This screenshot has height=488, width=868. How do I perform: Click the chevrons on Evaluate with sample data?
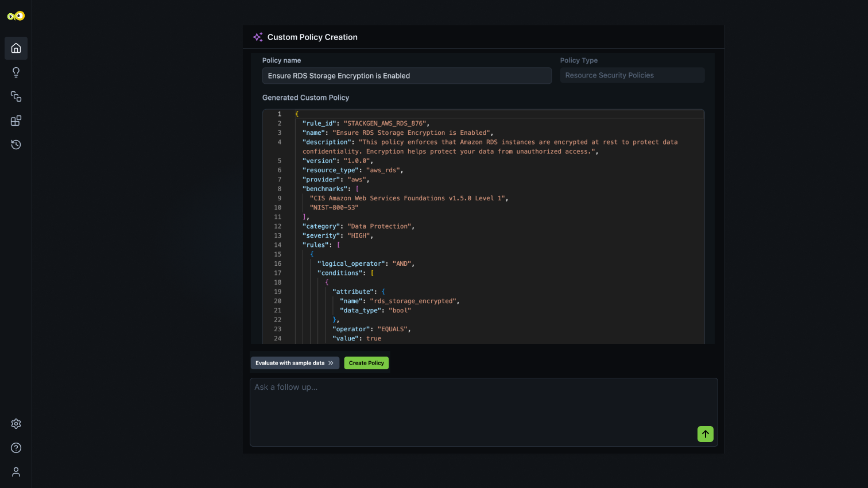[330, 363]
